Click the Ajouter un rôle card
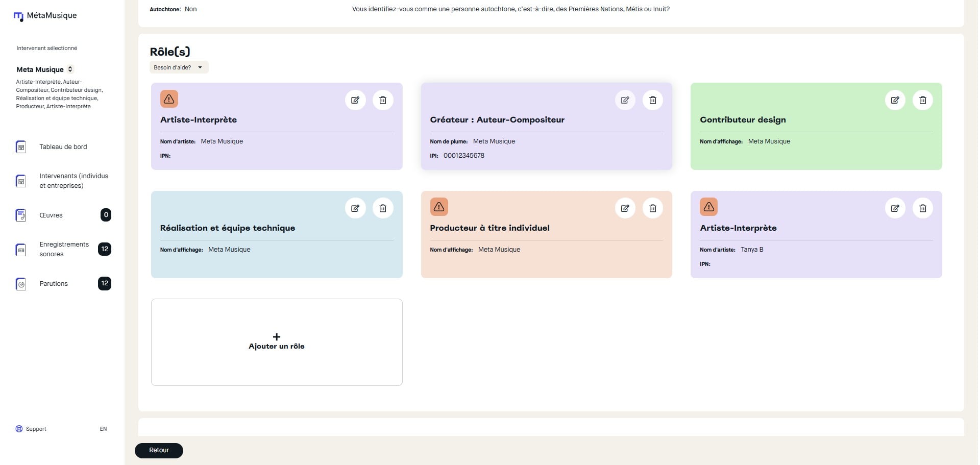This screenshot has width=980, height=465. (277, 342)
